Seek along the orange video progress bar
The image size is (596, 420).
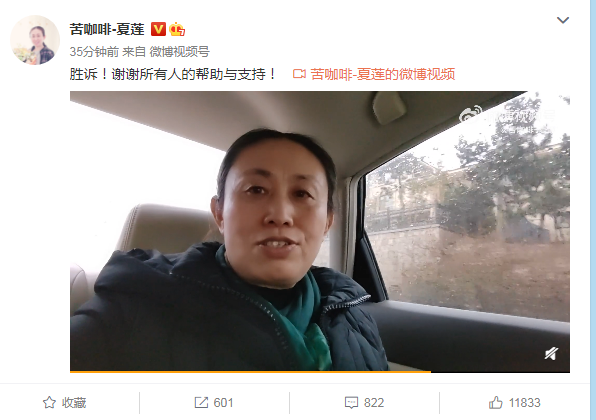pyautogui.click(x=320, y=372)
